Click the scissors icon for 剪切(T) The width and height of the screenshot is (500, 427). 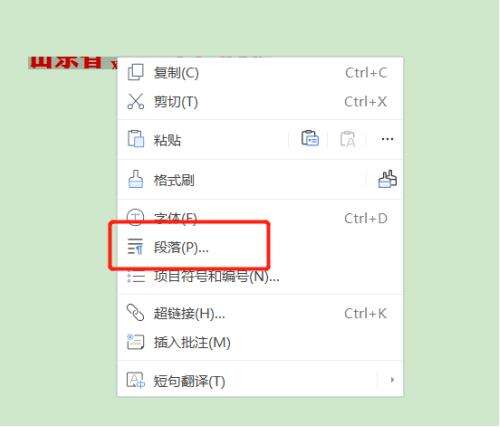click(136, 101)
